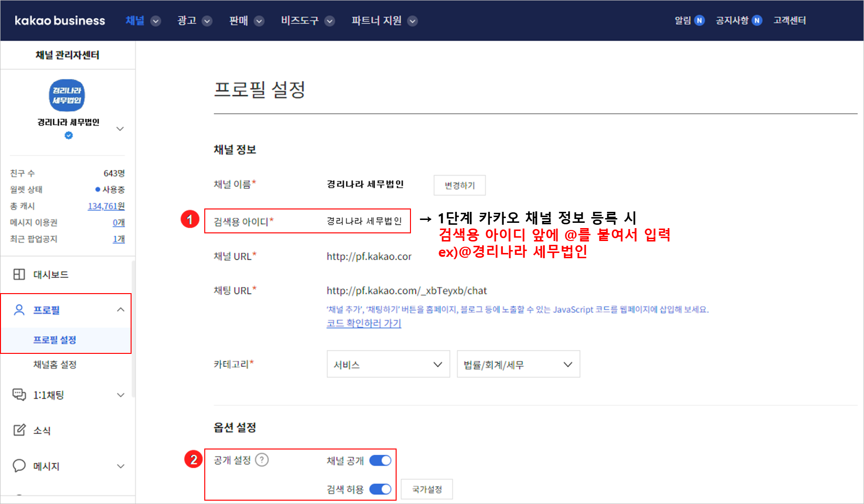Image resolution: width=864 pixels, height=504 pixels.
Task: Open the 경리나라 세무법인 channel profile image
Action: pos(67,95)
